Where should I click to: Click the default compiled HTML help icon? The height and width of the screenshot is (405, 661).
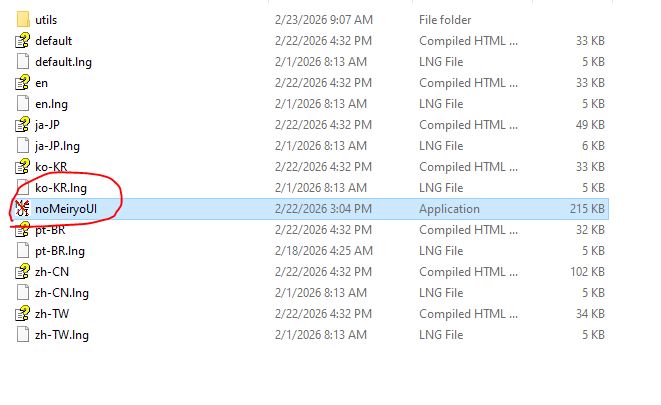pyautogui.click(x=23, y=40)
